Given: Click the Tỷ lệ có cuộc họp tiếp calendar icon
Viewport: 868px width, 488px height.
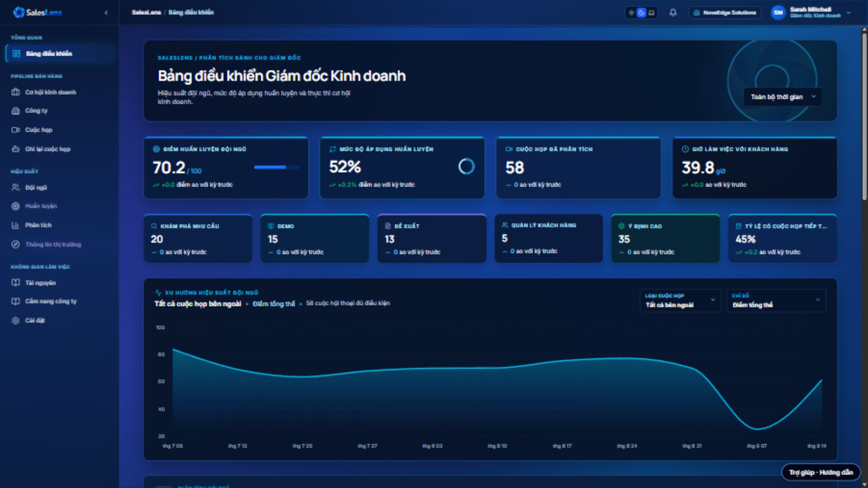Looking at the screenshot, I should (739, 226).
